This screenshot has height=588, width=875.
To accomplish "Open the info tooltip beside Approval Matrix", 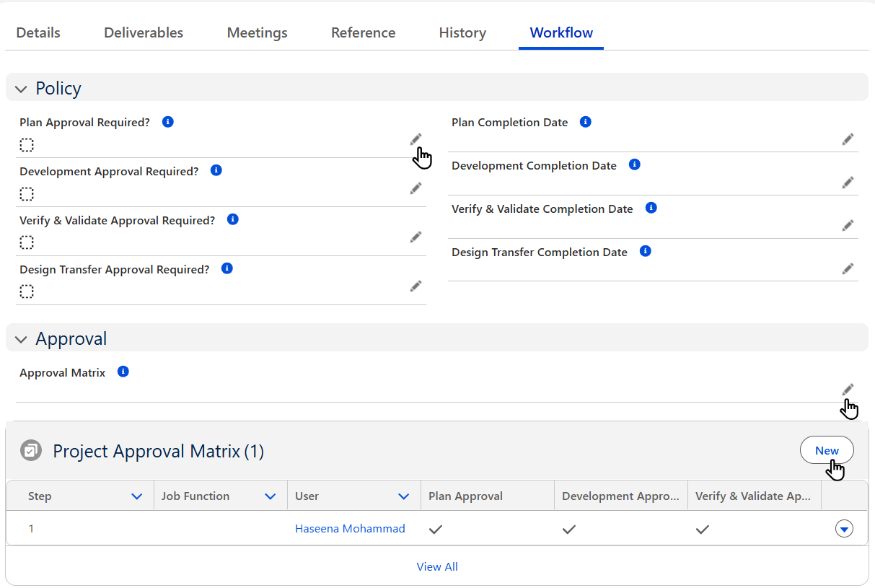I will point(123,372).
